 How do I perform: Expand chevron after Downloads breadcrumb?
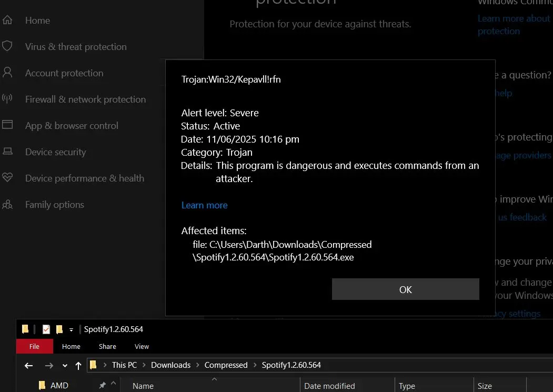pyautogui.click(x=197, y=365)
